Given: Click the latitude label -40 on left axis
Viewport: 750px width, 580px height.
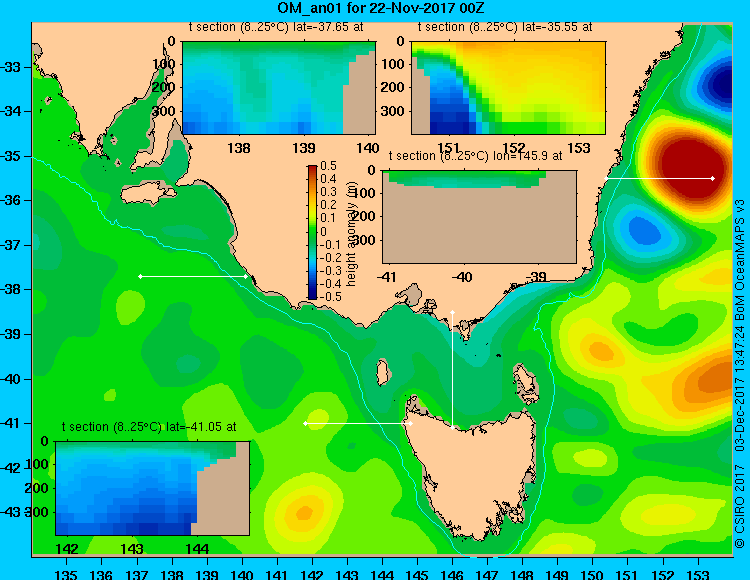Looking at the screenshot, I should pyautogui.click(x=11, y=379).
